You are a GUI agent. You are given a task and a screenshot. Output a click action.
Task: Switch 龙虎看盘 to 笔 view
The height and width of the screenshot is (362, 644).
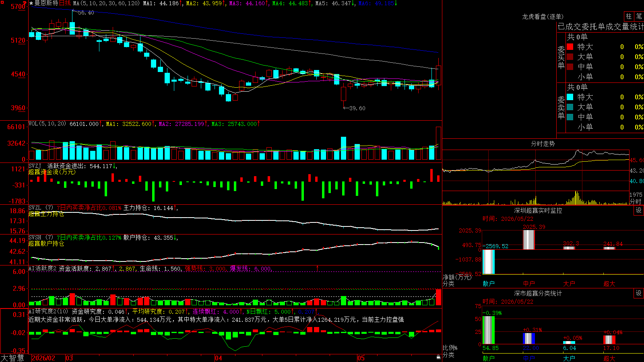pos(639,16)
